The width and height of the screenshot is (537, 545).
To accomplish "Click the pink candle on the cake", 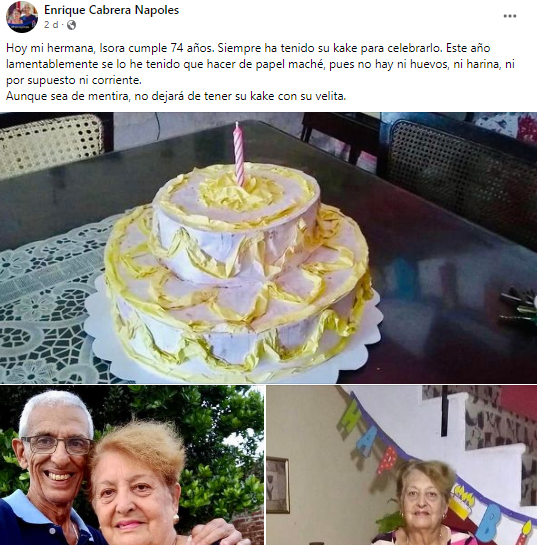I will coord(239,155).
